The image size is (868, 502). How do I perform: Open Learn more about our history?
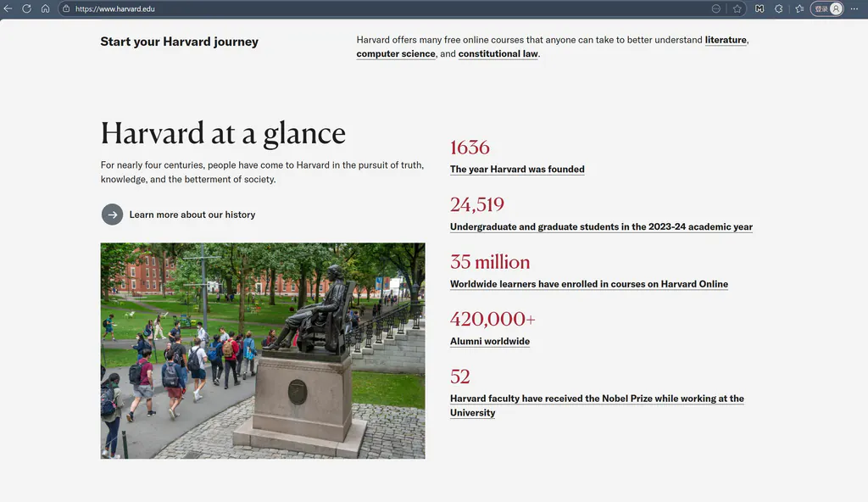[192, 215]
